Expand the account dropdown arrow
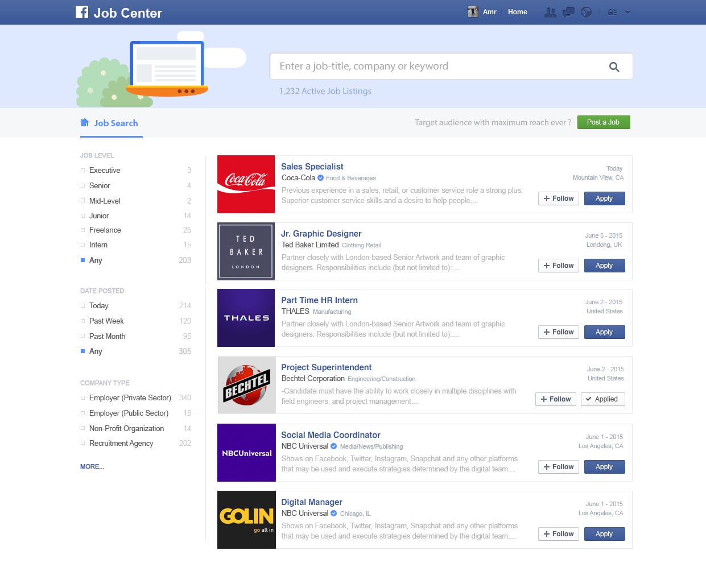The image size is (706, 588). tap(627, 12)
